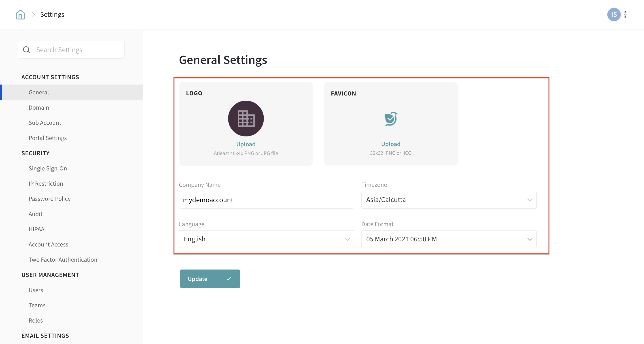This screenshot has width=644, height=344.
Task: Select Password Policy in sidebar
Action: [49, 199]
